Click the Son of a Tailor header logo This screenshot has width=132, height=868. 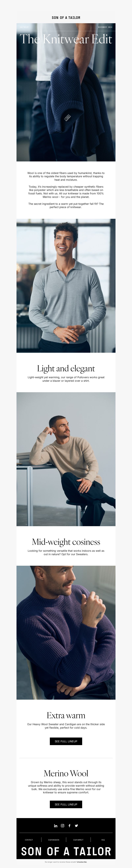pyautogui.click(x=66, y=17)
